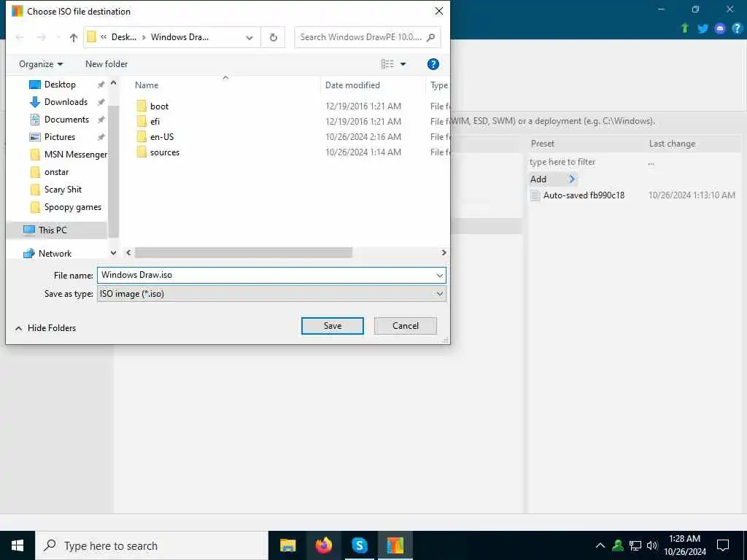747x560 pixels.
Task: Go up one folder level arrow
Action: click(74, 37)
